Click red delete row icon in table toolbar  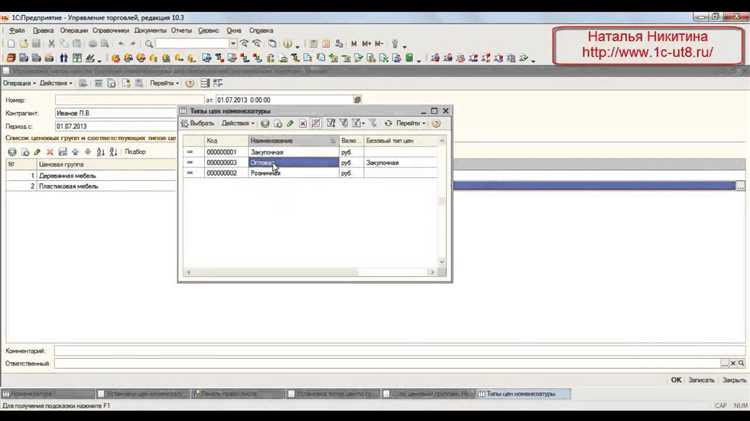point(50,152)
